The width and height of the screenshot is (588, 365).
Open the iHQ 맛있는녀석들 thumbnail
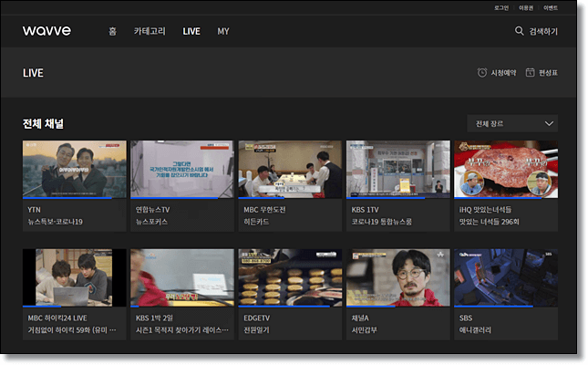click(x=506, y=169)
